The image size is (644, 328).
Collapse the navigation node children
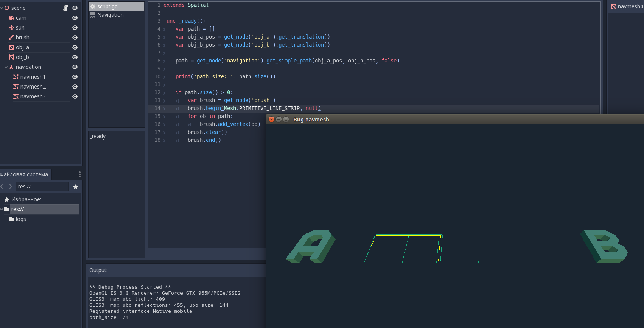coord(6,67)
